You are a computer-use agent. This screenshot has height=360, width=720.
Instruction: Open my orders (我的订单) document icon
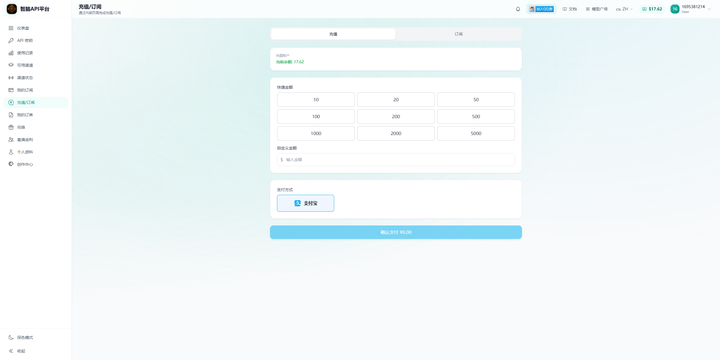(36, 115)
